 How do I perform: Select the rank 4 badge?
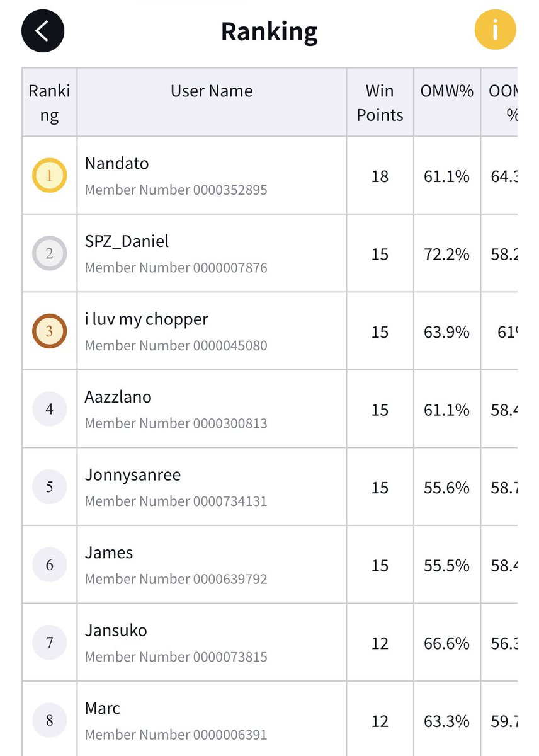coord(49,409)
